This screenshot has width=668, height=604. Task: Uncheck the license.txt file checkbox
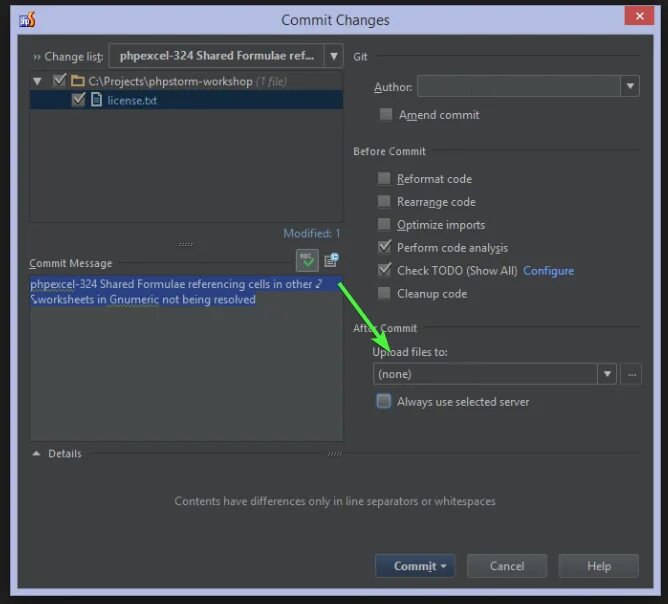(x=78, y=100)
